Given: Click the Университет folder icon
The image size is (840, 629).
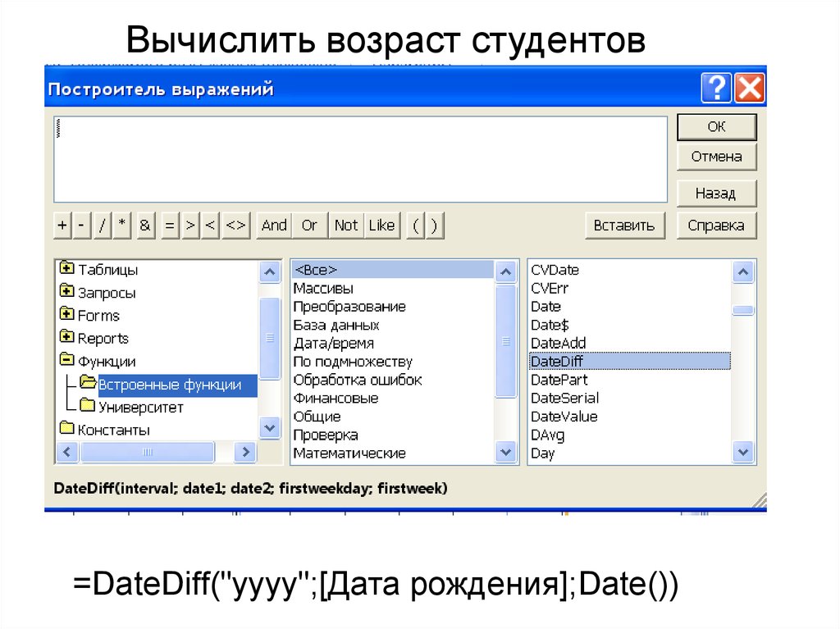Looking at the screenshot, I should (x=88, y=407).
